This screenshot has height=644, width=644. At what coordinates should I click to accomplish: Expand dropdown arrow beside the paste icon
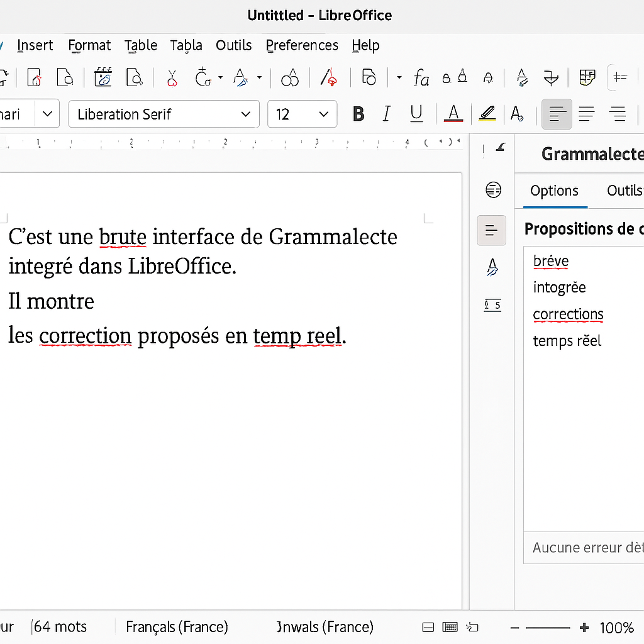[221, 77]
